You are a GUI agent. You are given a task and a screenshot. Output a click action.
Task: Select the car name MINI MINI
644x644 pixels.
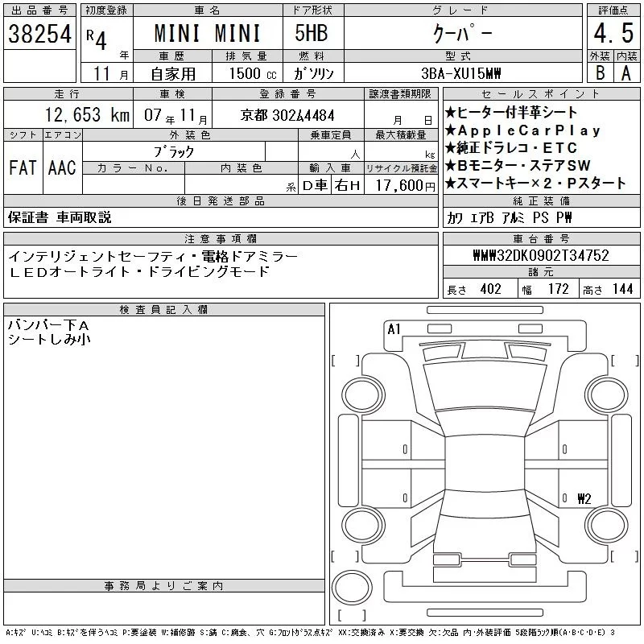208,33
